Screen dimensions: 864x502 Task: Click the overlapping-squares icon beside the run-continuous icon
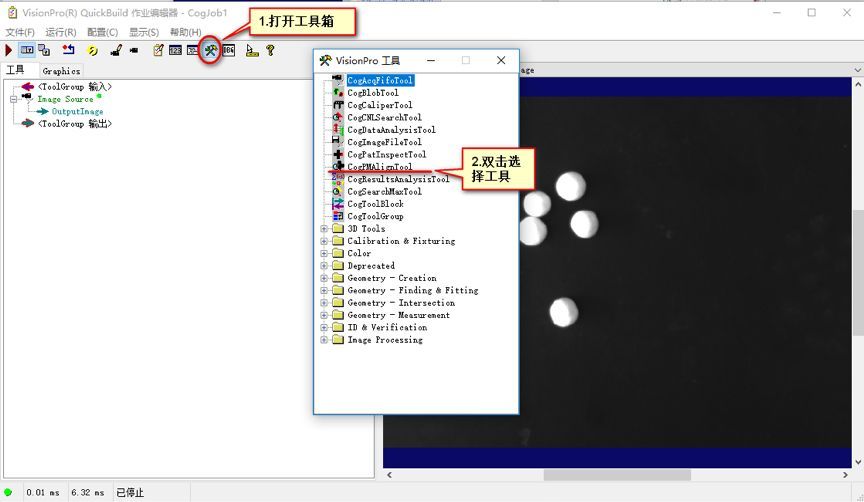[x=44, y=50]
